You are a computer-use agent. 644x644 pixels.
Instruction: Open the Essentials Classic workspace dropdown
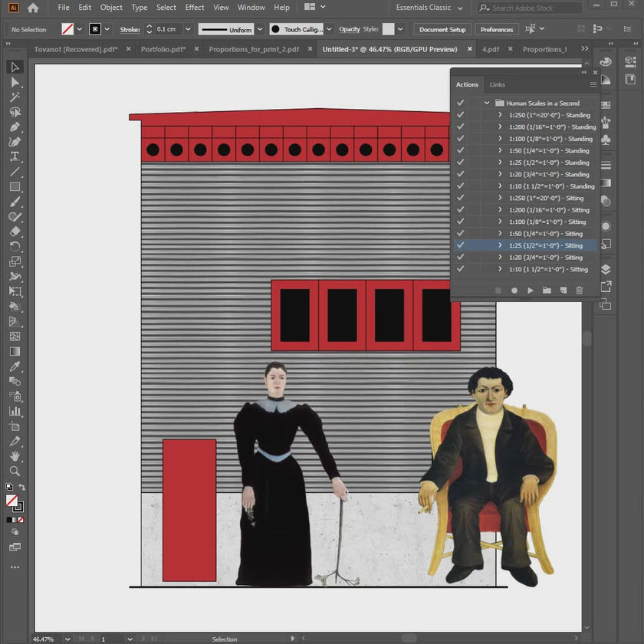(x=429, y=8)
